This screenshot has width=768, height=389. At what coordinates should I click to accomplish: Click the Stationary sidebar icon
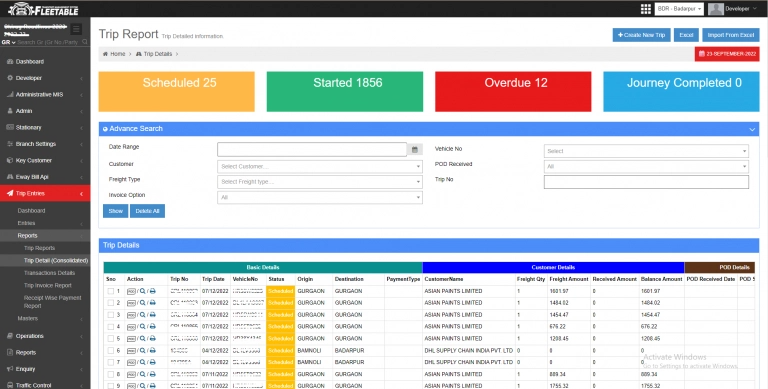[10, 127]
